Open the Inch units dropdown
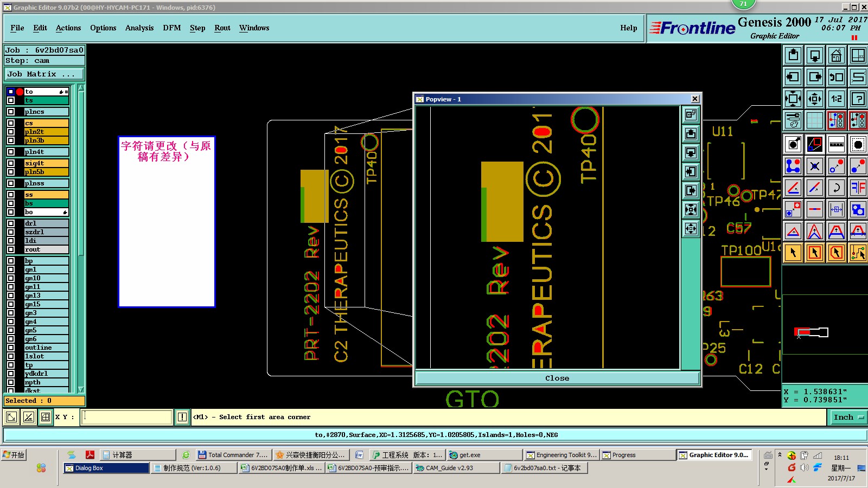Screen dimensions: 868x488 (x=848, y=417)
